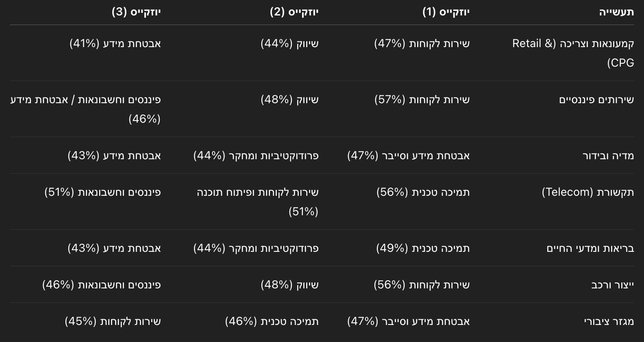The height and width of the screenshot is (342, 644).
Task: Click the תמיכה טכנית (49%) cell
Action: (x=423, y=248)
